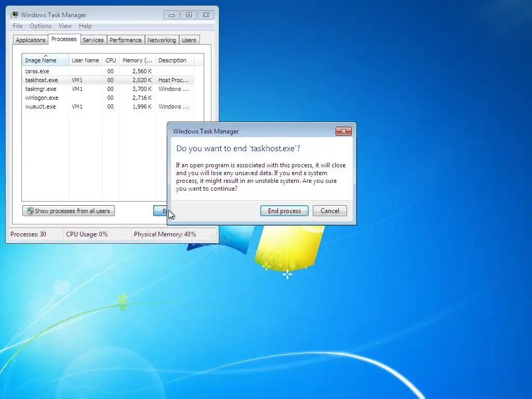Switch to the Services tab
The image size is (532, 399).
[x=93, y=40]
